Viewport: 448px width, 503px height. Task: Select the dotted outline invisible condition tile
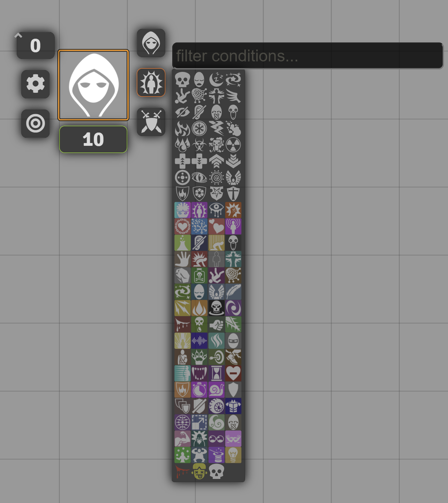tap(216, 259)
